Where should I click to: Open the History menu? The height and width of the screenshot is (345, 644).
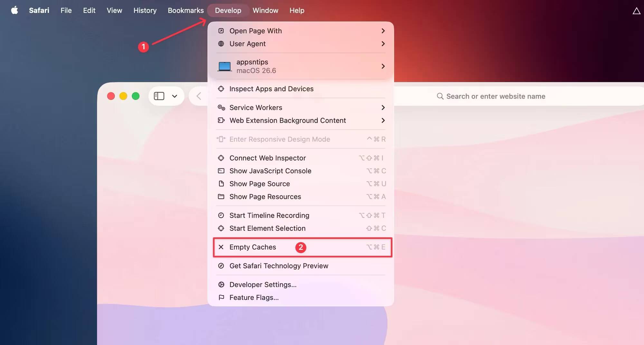(145, 10)
